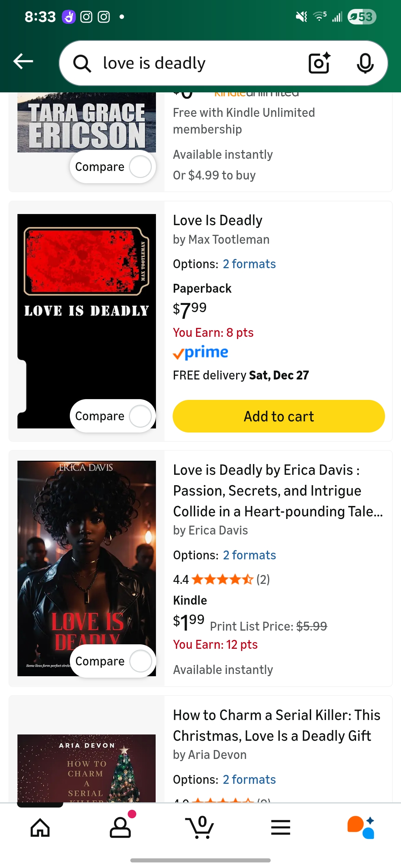Expand 2 formats for Max Tootleman book
Viewport: 401px width, 868px height.
coord(249,264)
